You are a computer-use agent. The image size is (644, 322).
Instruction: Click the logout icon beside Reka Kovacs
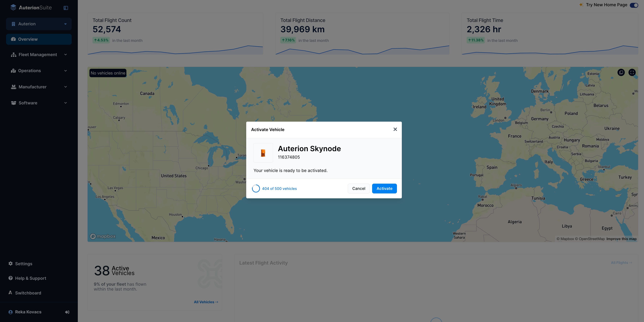pyautogui.click(x=67, y=312)
